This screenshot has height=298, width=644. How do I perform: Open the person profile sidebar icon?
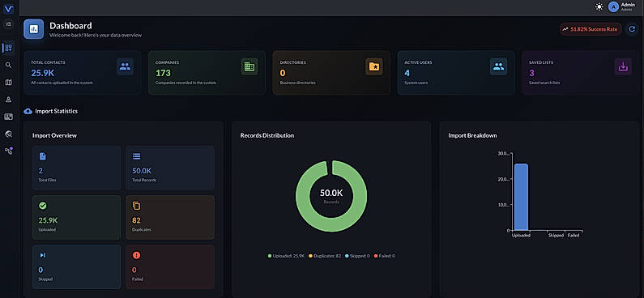tap(9, 100)
